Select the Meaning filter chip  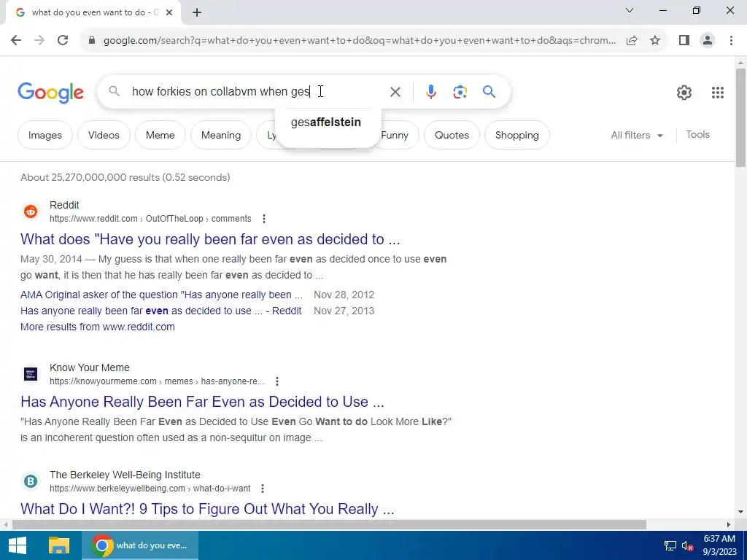(x=220, y=135)
